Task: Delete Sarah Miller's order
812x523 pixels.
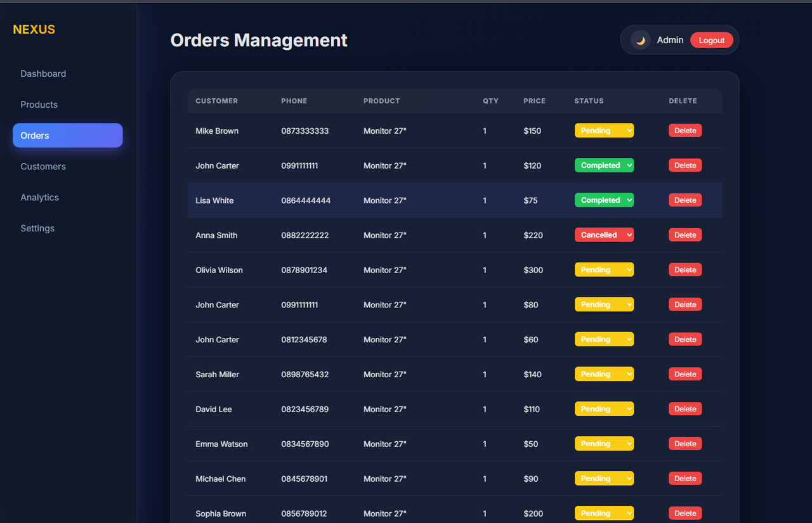Action: click(x=685, y=375)
